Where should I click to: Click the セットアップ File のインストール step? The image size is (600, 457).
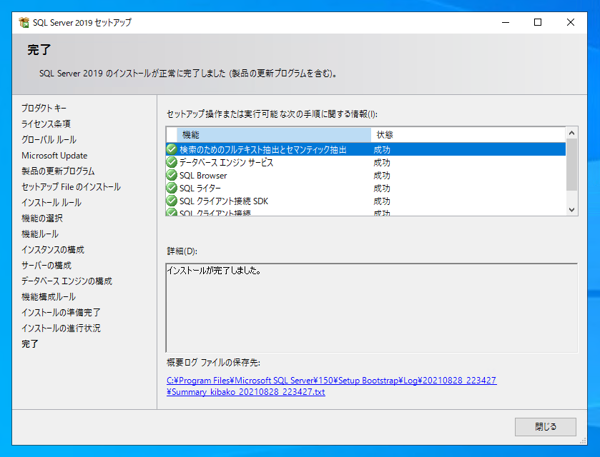pyautogui.click(x=71, y=187)
